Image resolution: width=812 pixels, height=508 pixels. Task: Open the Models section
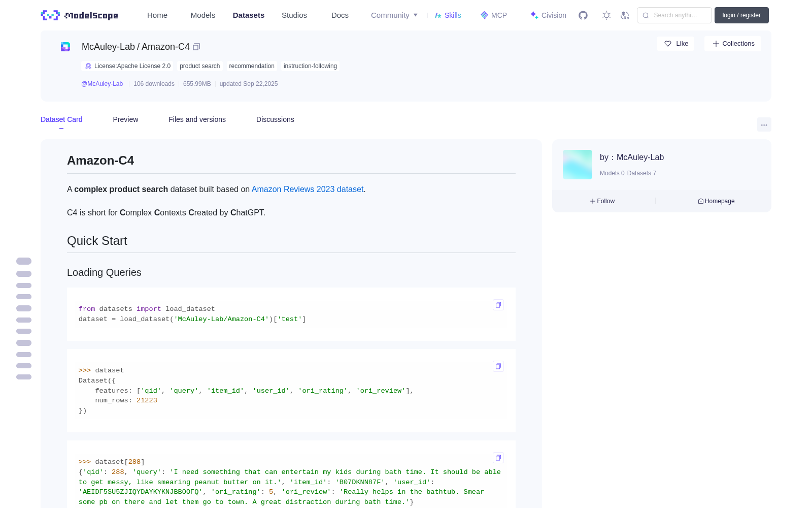(x=203, y=15)
